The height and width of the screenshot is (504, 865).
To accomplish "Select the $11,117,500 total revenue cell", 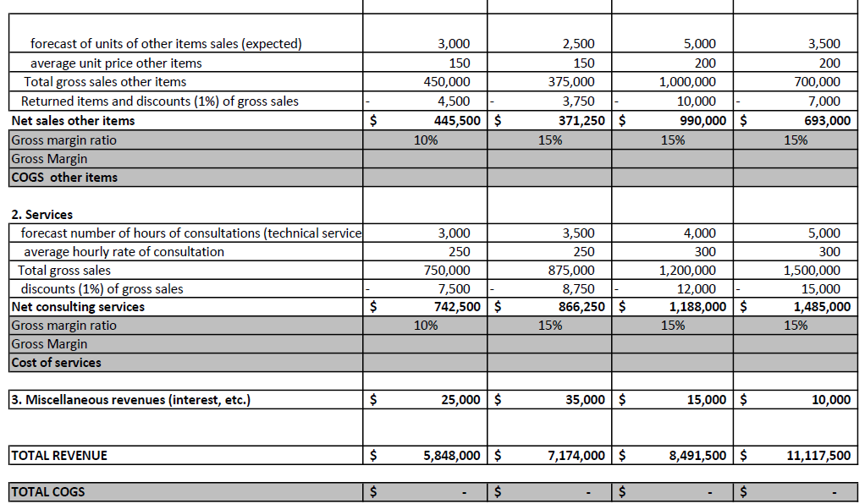I will pos(813,455).
